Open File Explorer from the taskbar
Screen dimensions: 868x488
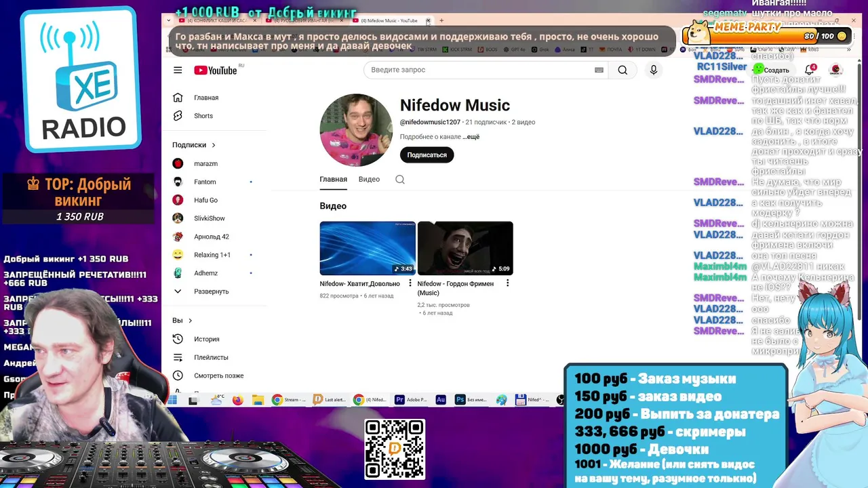pyautogui.click(x=258, y=400)
